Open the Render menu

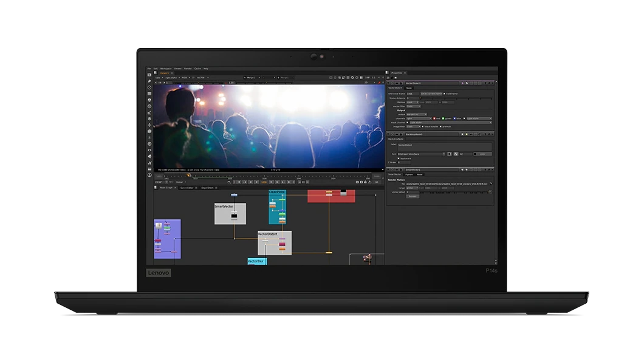188,69
